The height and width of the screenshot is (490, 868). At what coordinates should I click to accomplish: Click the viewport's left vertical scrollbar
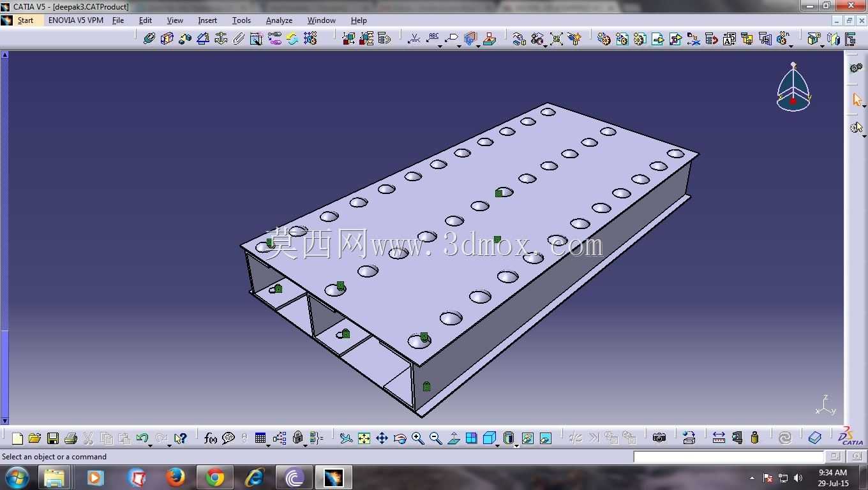[5, 237]
